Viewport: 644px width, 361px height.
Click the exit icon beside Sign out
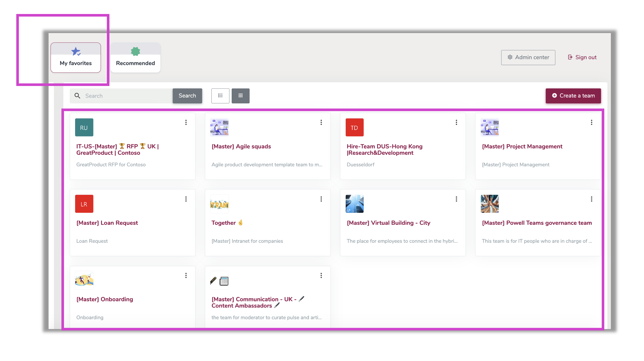coord(570,57)
